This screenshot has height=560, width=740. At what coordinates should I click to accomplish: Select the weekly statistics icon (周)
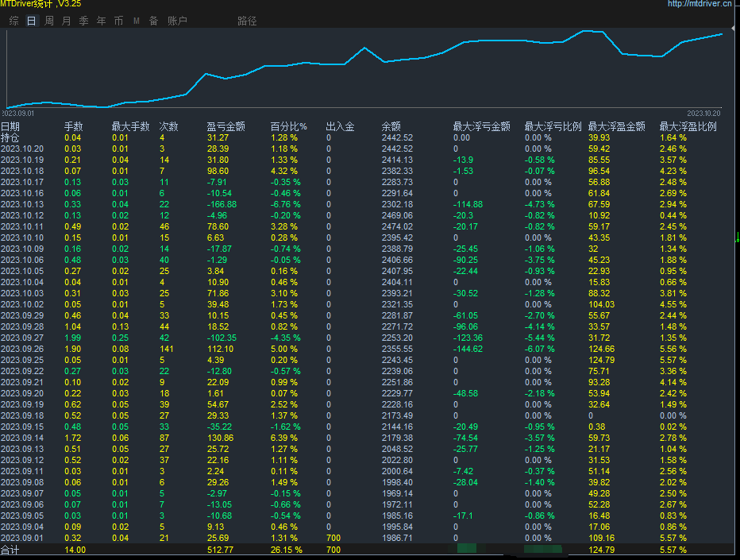point(48,21)
